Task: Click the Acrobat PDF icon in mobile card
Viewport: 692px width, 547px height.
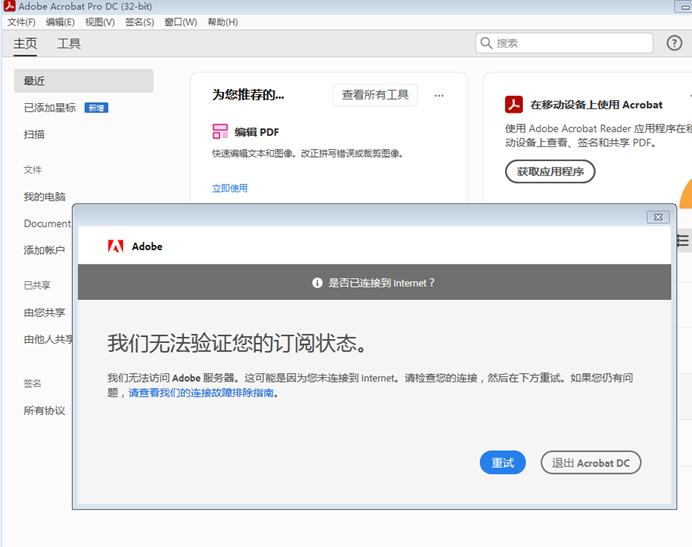Action: (514, 105)
